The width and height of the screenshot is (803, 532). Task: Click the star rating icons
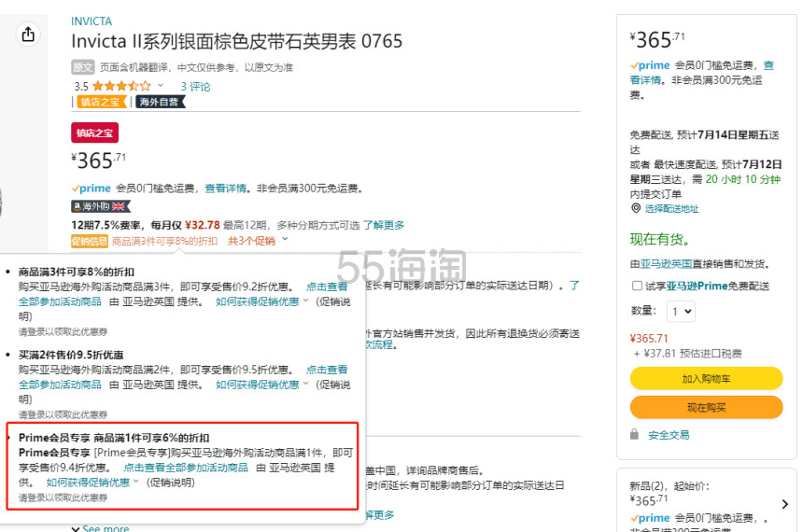(x=121, y=86)
